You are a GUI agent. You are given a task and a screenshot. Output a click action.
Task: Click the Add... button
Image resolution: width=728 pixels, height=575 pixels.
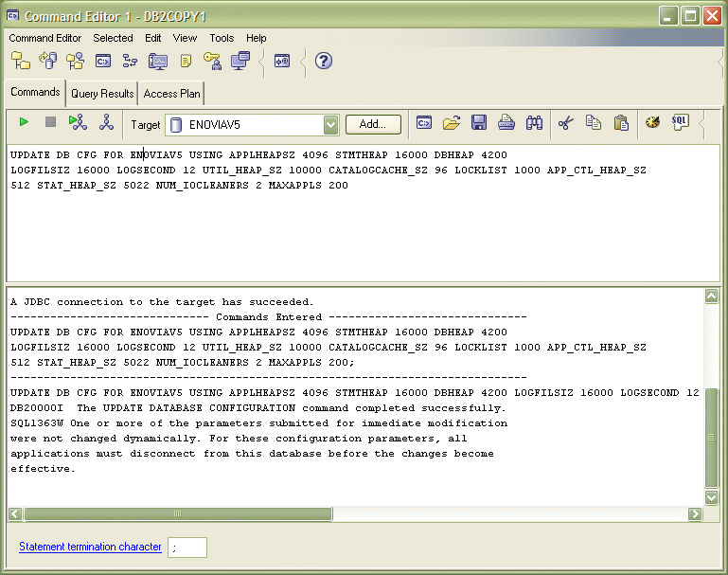373,124
